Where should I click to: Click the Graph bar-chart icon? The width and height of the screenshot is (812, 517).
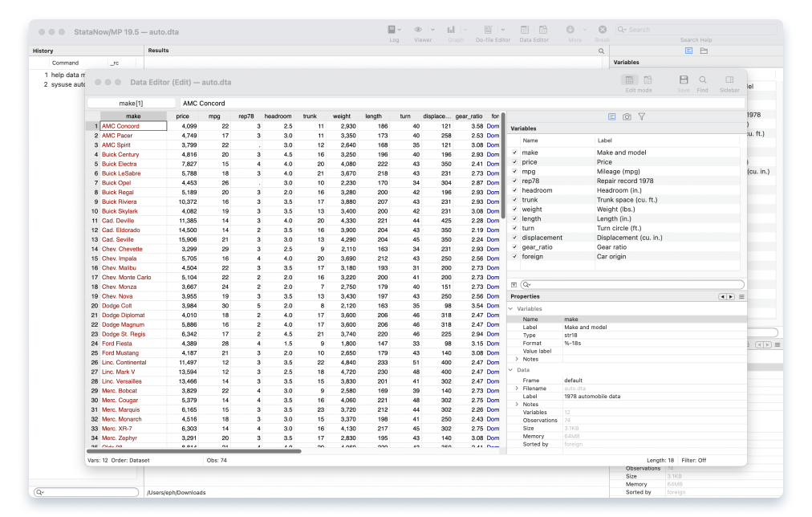(x=451, y=30)
